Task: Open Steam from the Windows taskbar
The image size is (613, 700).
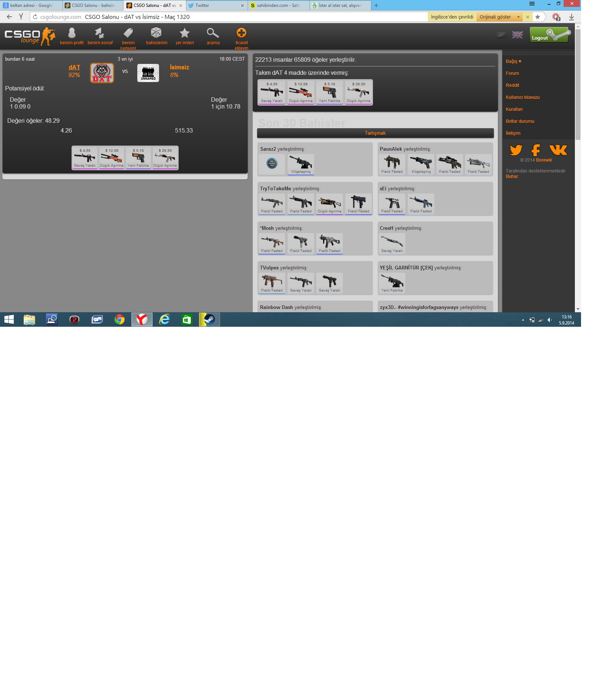Action: pos(210,320)
